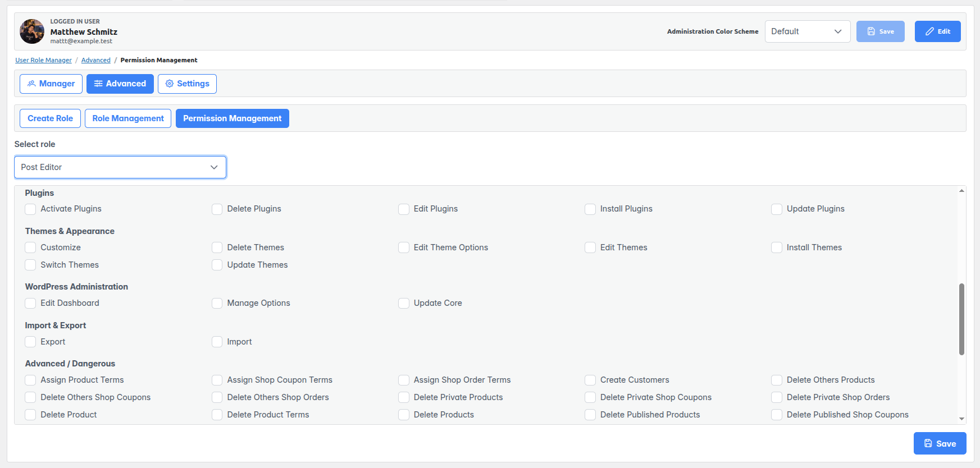Viewport: 980px width, 468px height.
Task: Open the Manager tab
Action: coord(51,84)
